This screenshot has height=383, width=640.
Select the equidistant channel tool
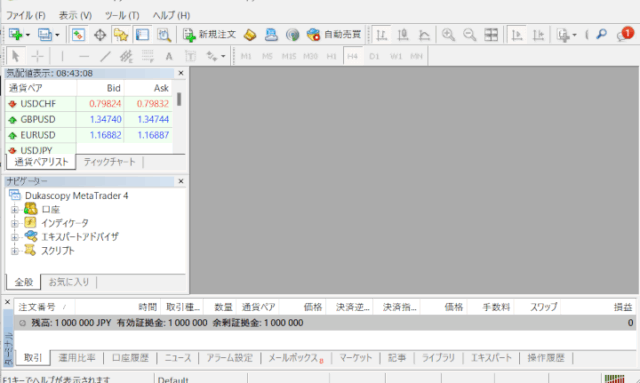click(126, 56)
